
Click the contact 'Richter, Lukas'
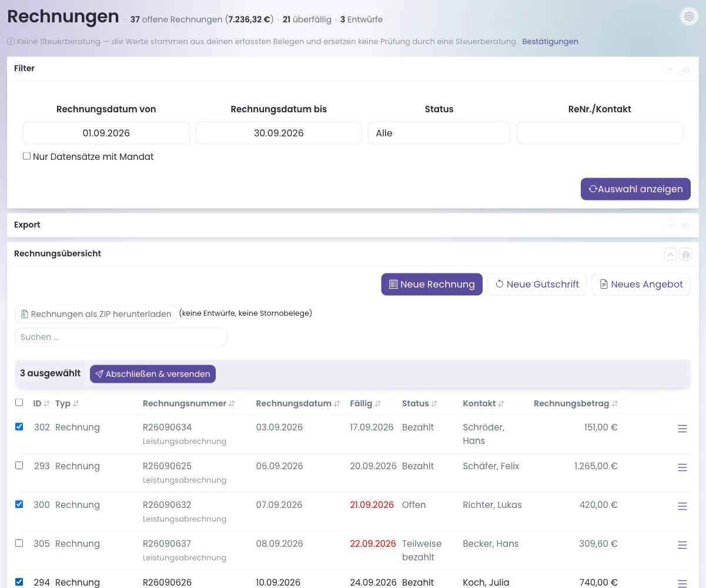tap(493, 505)
